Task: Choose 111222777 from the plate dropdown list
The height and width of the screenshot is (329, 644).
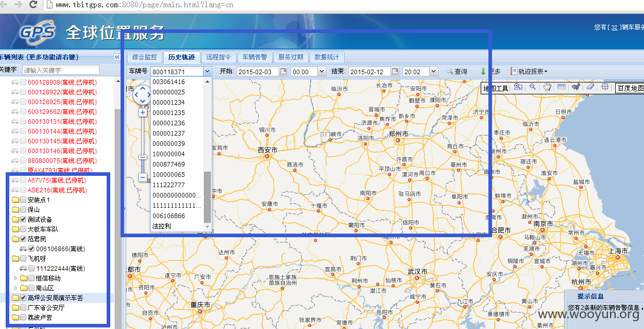Action: click(177, 185)
